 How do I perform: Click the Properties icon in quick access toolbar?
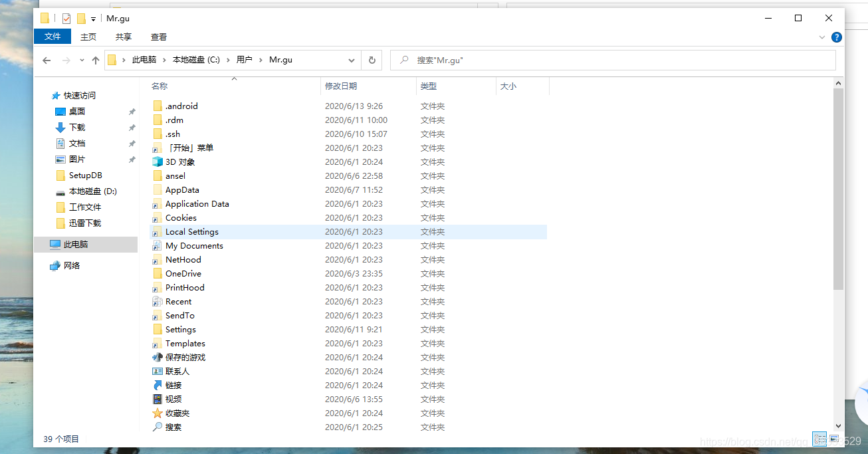tap(66, 19)
